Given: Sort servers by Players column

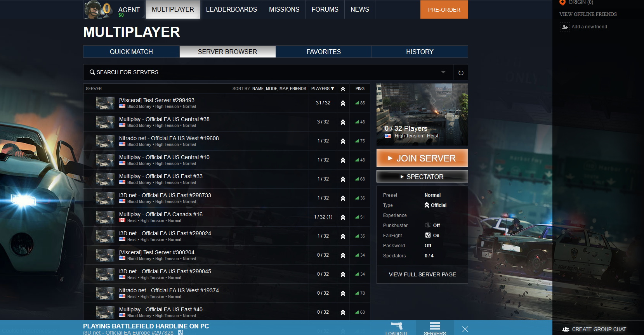Looking at the screenshot, I should 322,89.
